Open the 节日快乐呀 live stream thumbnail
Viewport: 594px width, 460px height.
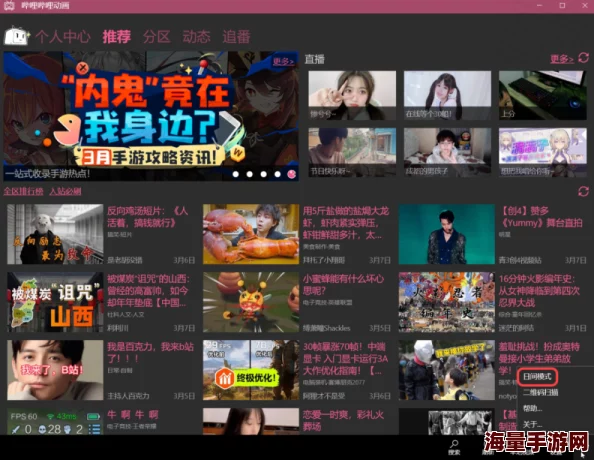tap(352, 152)
